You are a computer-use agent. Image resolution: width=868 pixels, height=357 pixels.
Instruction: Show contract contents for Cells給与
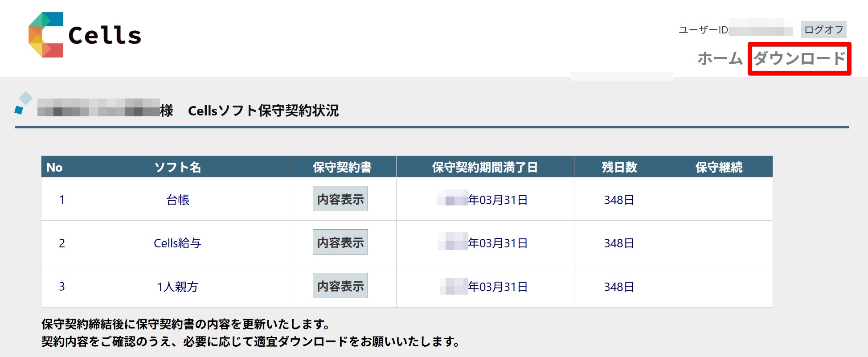coord(340,242)
